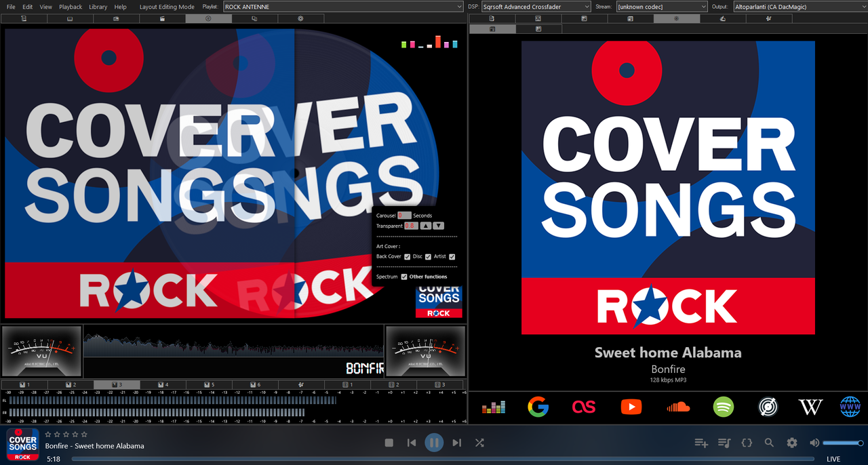Viewport: 868px width, 465px height.
Task: Select the book icon tab in left panel
Action: [x=70, y=19]
